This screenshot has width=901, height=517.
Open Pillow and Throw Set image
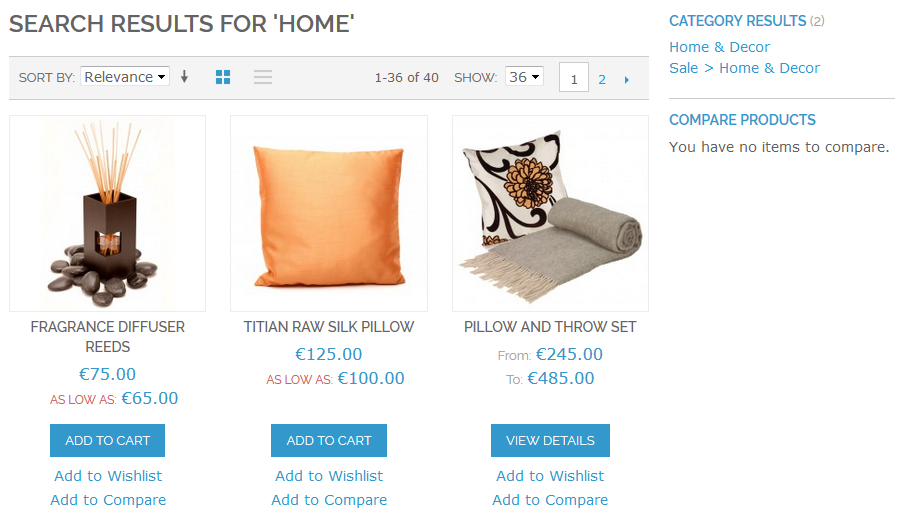[550, 213]
